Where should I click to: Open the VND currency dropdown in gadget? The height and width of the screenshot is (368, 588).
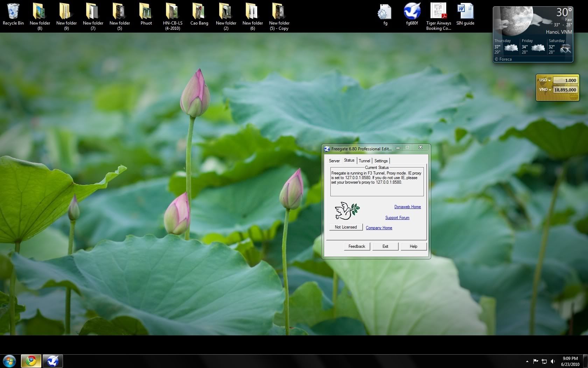click(x=545, y=90)
